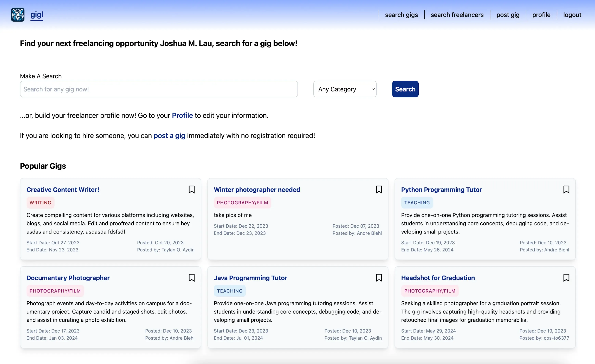Toggle the bookmark on the Documentary Photographer card
This screenshot has width=595, height=364.
(191, 278)
